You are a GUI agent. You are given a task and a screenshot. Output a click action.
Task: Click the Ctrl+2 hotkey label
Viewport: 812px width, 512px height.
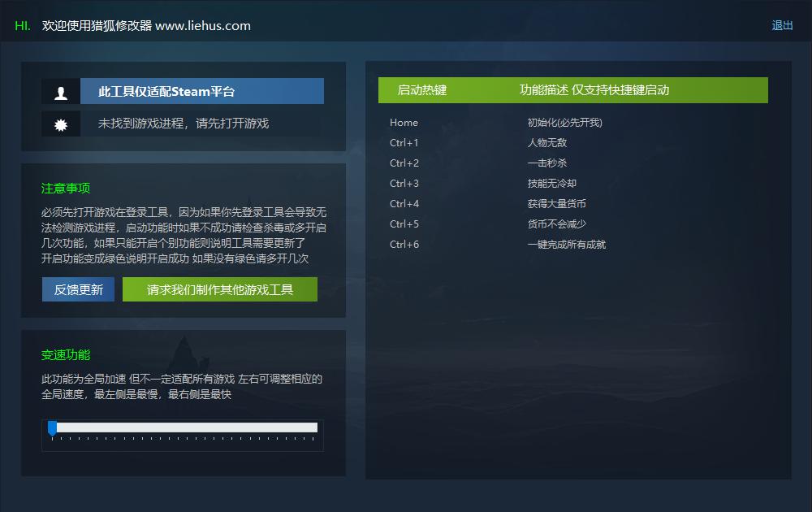coord(404,163)
